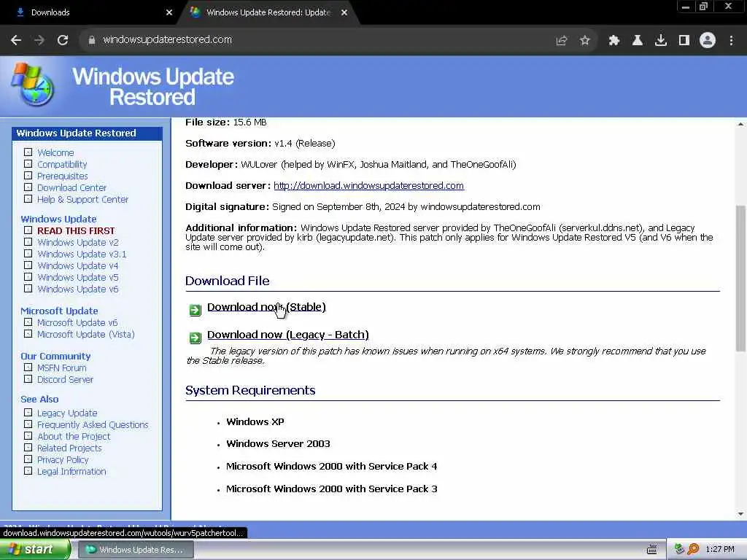Screen dimensions: 747x560
Task: Toggle the browser side panel icon
Action: click(684, 41)
